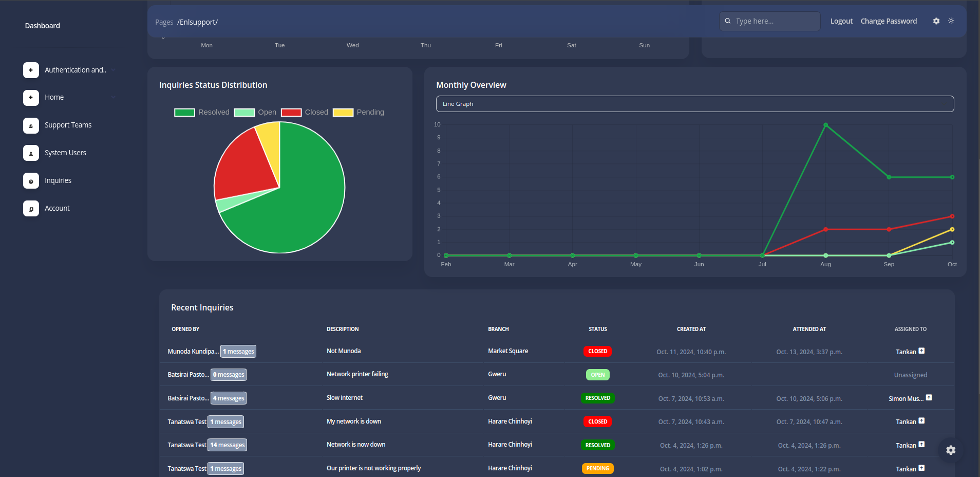Expand the Home menu chevron
The height and width of the screenshot is (477, 980).
(x=113, y=98)
